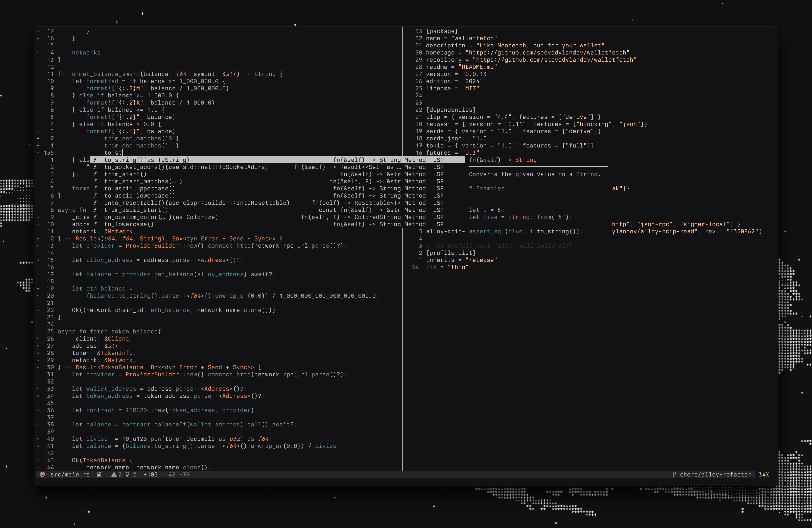Click the [profile.dist] section header
This screenshot has width=812, height=528.
(x=451, y=253)
